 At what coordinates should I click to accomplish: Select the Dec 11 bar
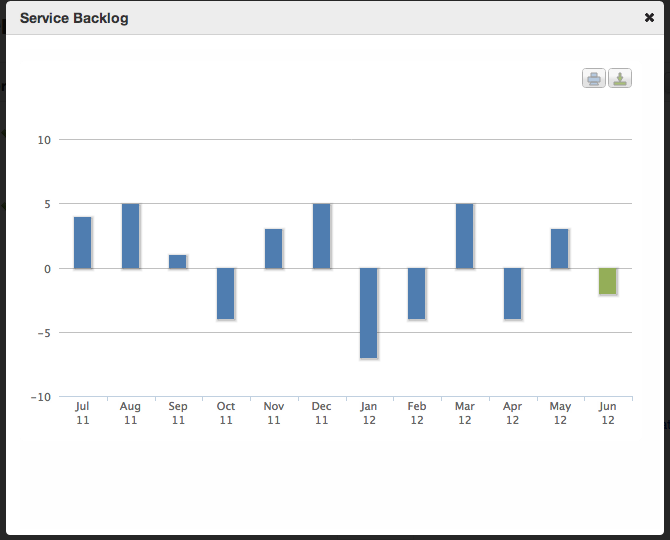point(321,236)
